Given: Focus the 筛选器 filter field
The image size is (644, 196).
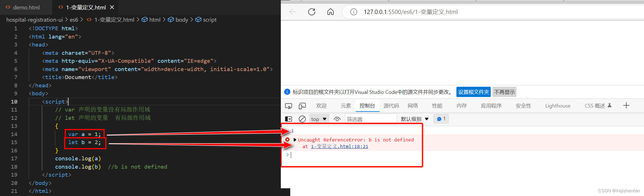Looking at the screenshot, I should point(371,119).
